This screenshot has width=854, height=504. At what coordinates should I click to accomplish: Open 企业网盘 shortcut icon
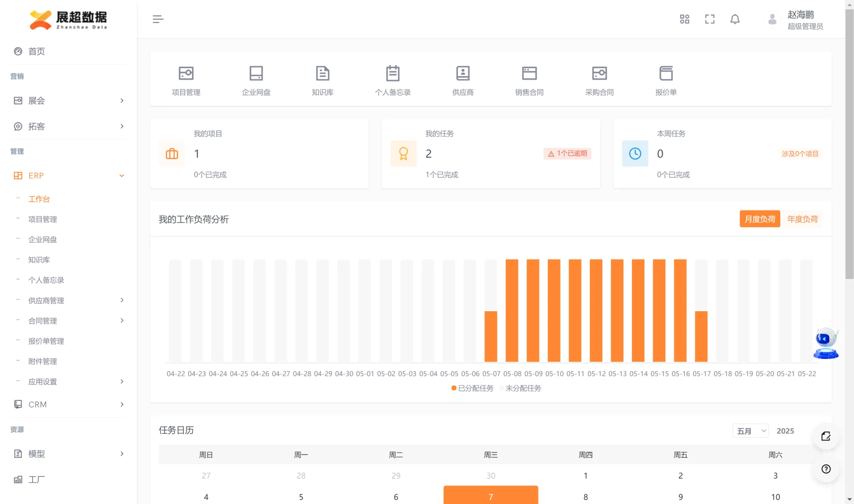[x=256, y=73]
